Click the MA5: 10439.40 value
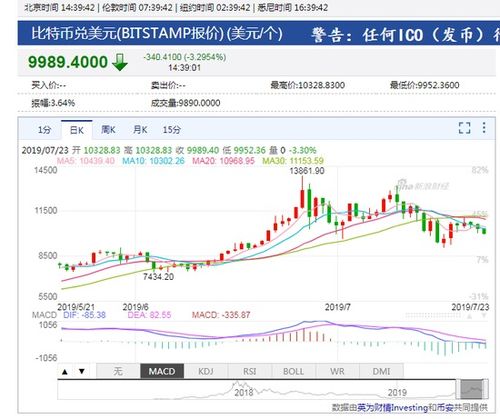Viewport: 500px width, 419px height. click(86, 161)
